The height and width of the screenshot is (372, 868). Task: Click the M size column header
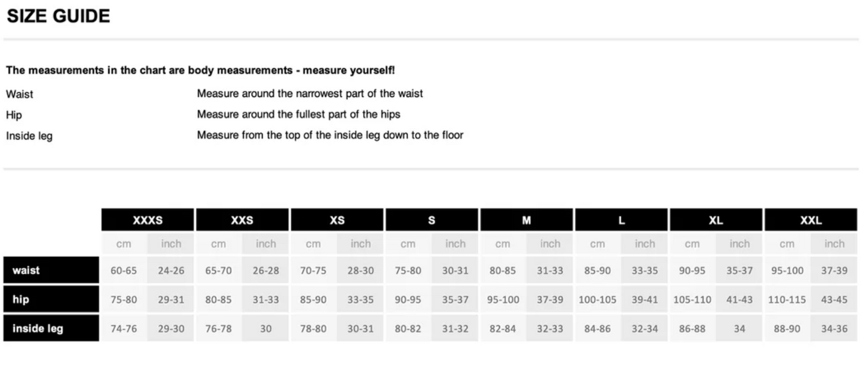(526, 220)
